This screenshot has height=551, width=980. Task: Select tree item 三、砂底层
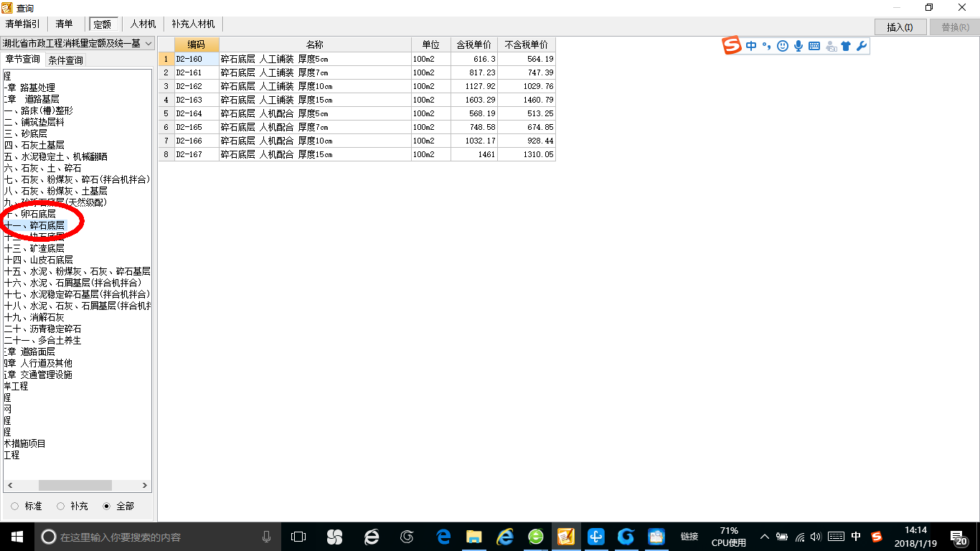(x=26, y=133)
